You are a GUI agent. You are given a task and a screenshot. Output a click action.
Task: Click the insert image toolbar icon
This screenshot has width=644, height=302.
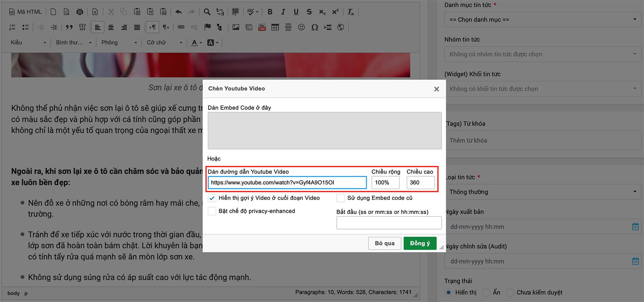pos(236,28)
